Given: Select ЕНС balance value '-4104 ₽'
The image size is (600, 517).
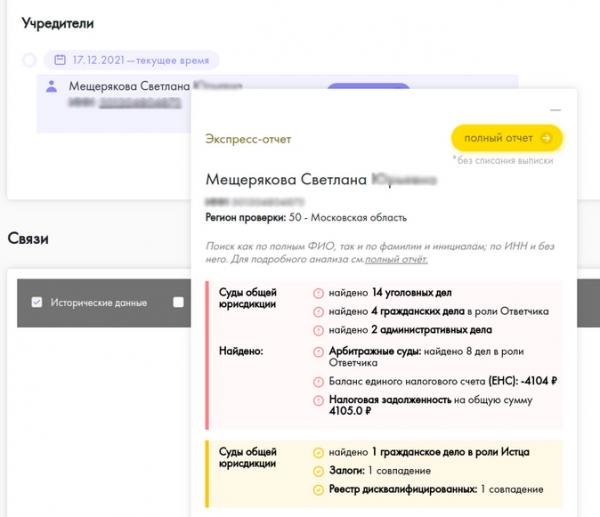Looking at the screenshot, I should [539, 381].
